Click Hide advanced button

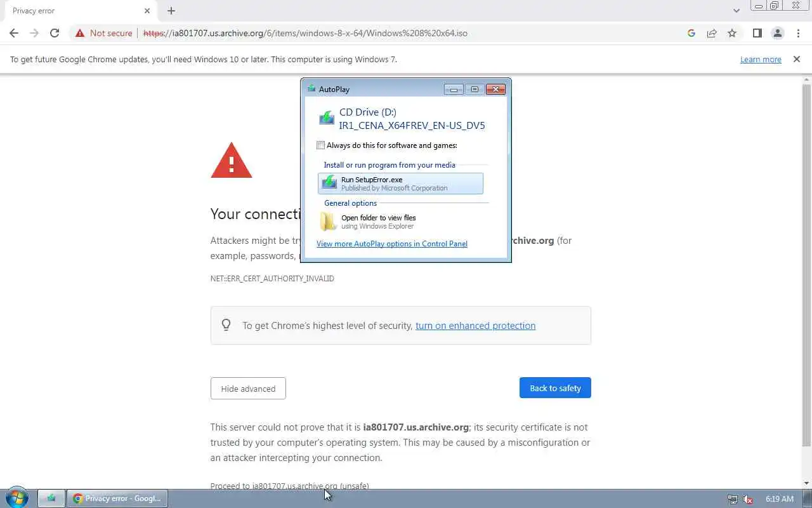(248, 389)
